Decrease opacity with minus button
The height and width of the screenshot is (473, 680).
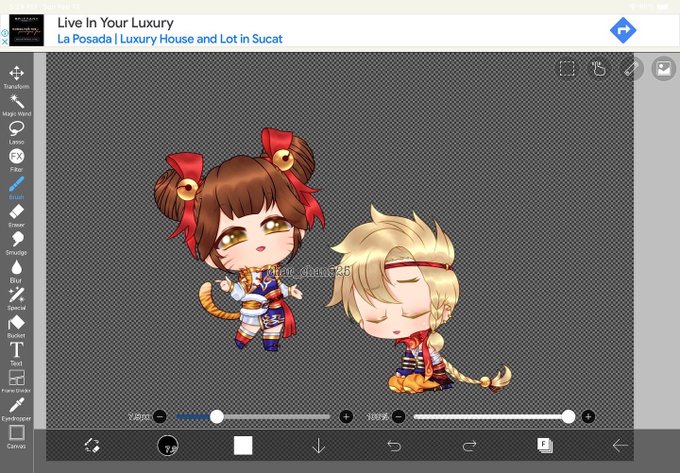coord(399,417)
